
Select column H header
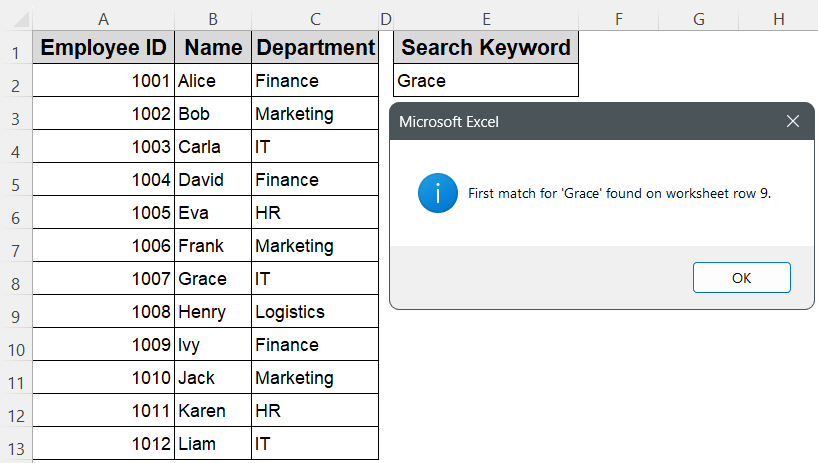[x=778, y=17]
